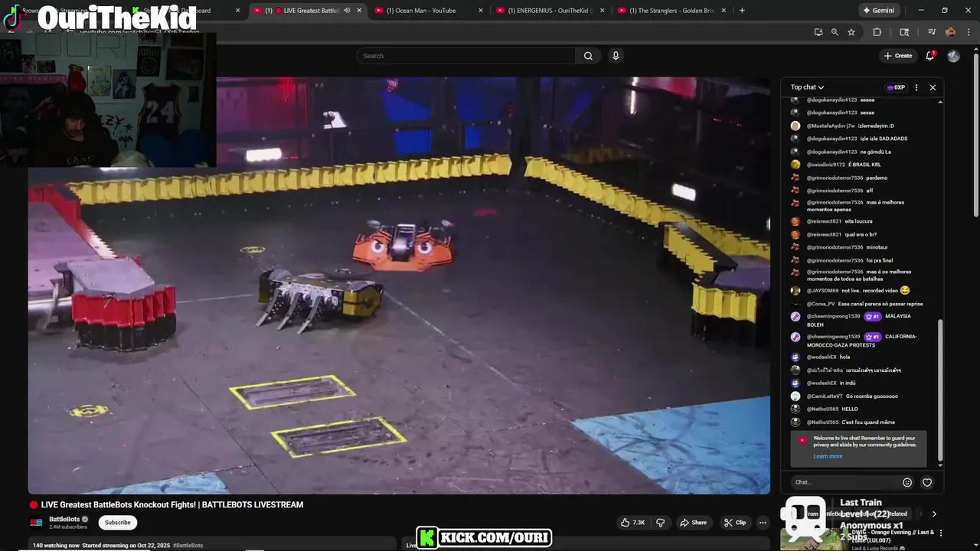Open live chat more options menu

point(916,87)
